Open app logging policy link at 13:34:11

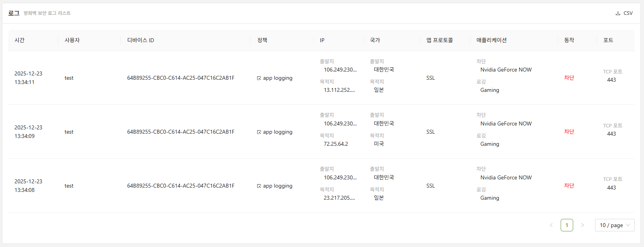point(277,78)
